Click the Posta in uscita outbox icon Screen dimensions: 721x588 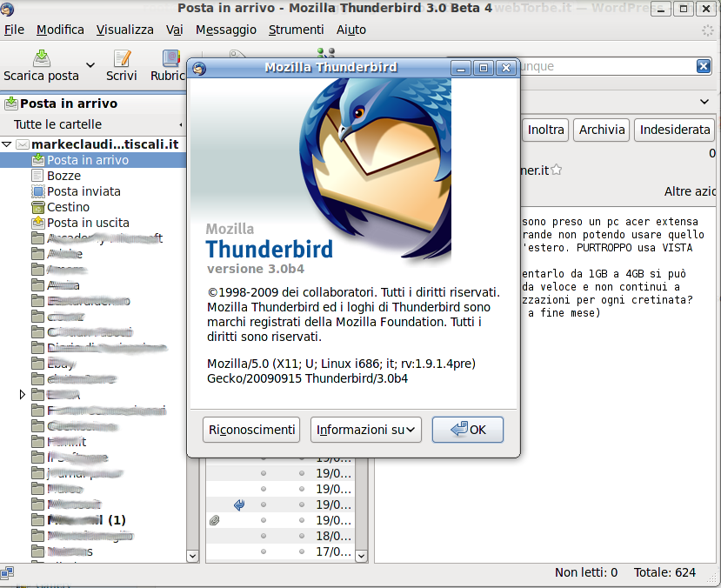point(37,223)
